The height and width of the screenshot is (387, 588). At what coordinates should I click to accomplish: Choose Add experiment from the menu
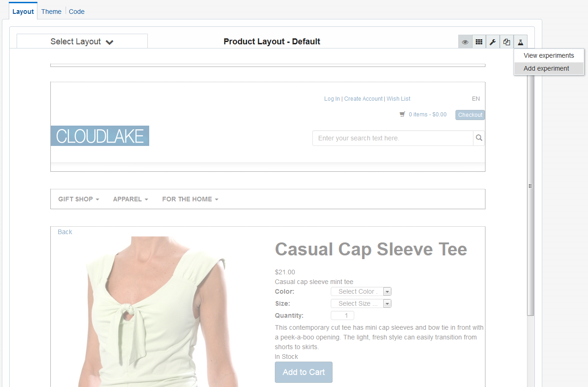(x=549, y=68)
